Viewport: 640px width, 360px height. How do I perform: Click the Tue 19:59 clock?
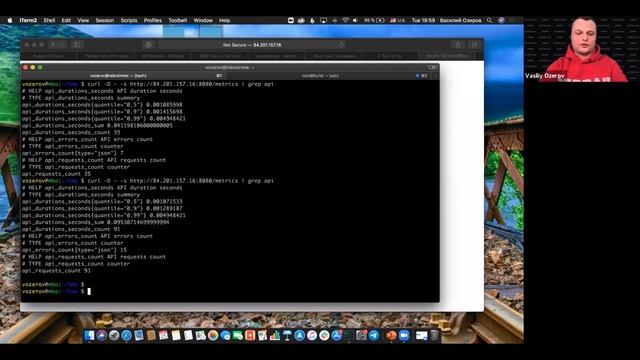coord(423,20)
